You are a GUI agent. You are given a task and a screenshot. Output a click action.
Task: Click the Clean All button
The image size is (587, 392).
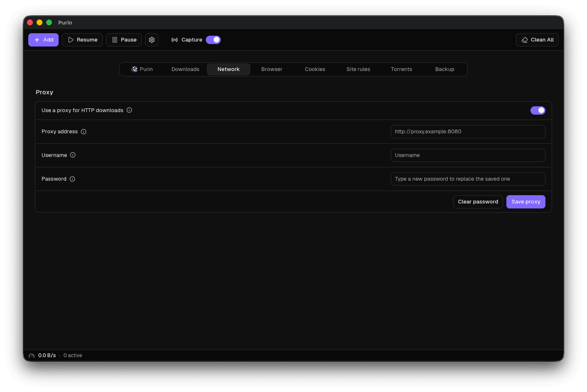(x=537, y=40)
